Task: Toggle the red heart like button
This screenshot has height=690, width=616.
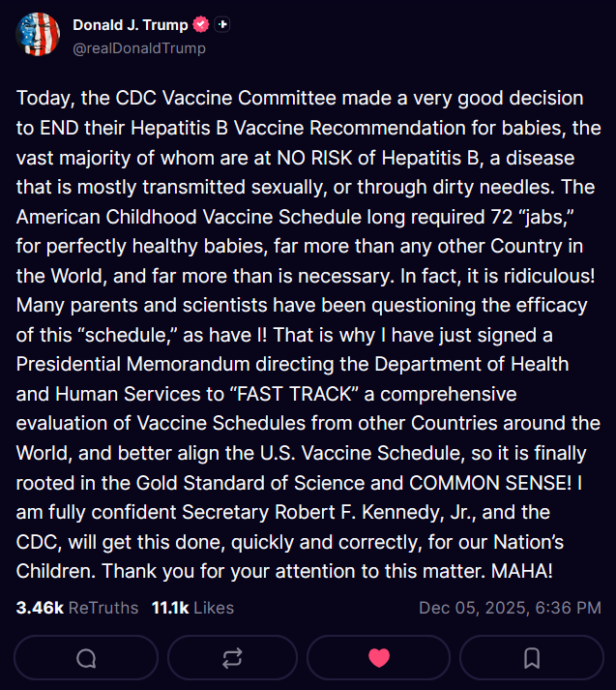Action: pos(380,658)
